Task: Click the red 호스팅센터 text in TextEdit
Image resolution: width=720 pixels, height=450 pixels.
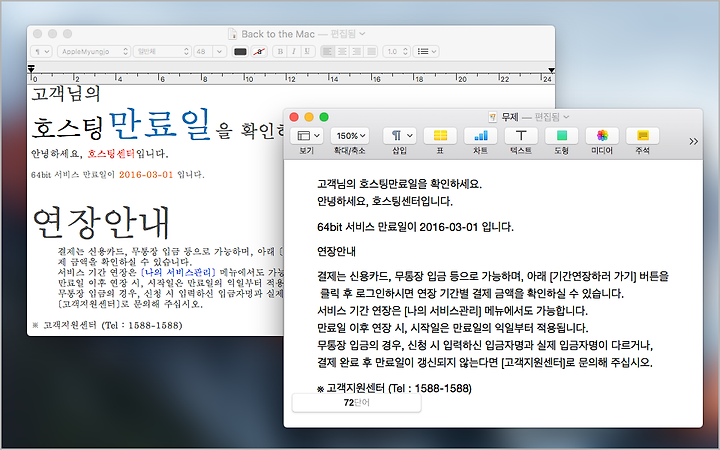Action: coord(111,153)
